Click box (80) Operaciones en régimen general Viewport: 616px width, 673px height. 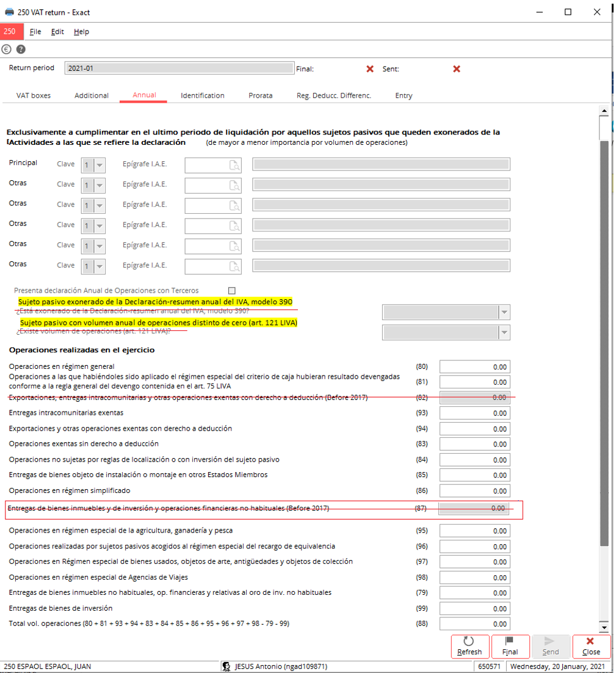474,367
